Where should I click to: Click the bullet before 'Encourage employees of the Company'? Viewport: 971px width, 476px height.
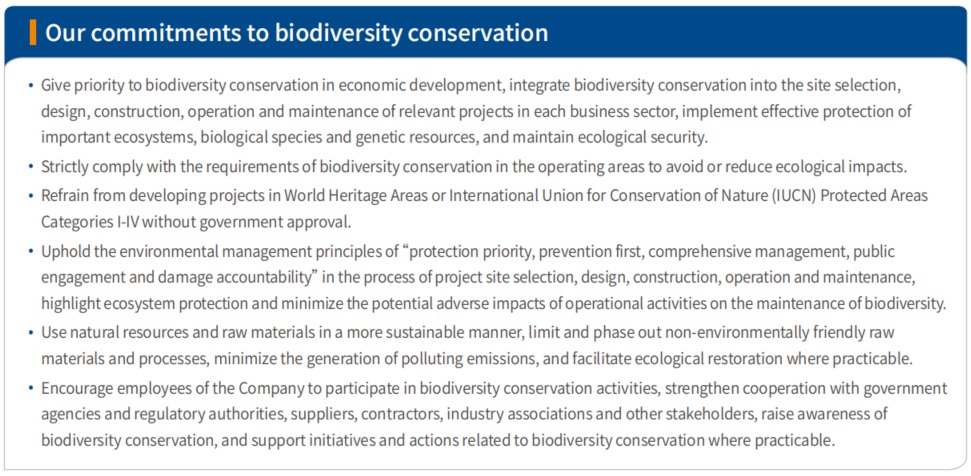[31, 388]
